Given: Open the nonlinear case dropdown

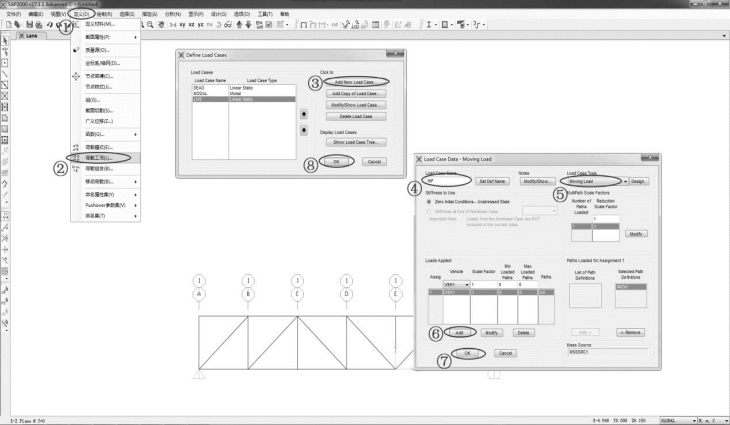Looking at the screenshot, I should coord(554,211).
